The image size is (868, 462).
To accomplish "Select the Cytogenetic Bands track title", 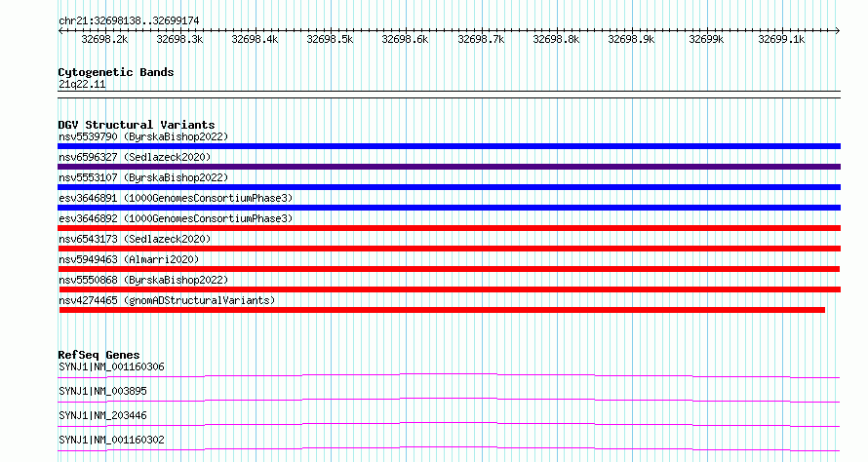I will 116,72.
